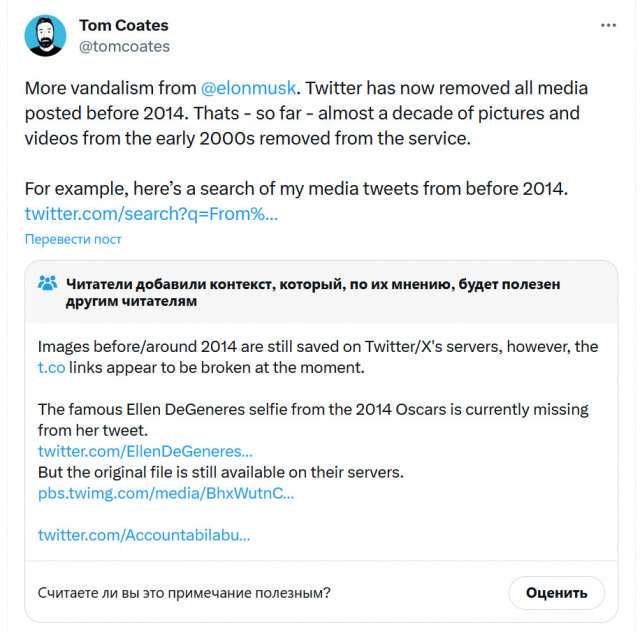The image size is (640, 632).
Task: Click the "famous Ellen DeGeneres selfie" sentence
Action: [x=313, y=410]
